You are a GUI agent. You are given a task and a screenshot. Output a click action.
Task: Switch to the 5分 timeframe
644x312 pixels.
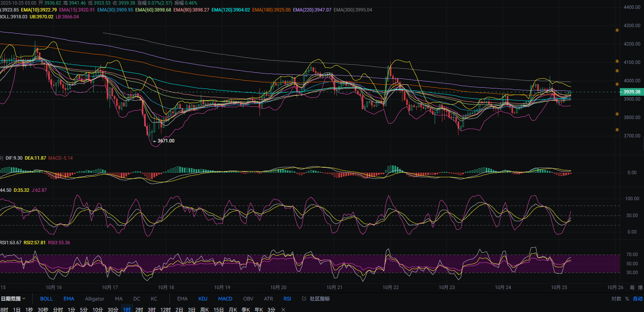[x=84, y=310]
